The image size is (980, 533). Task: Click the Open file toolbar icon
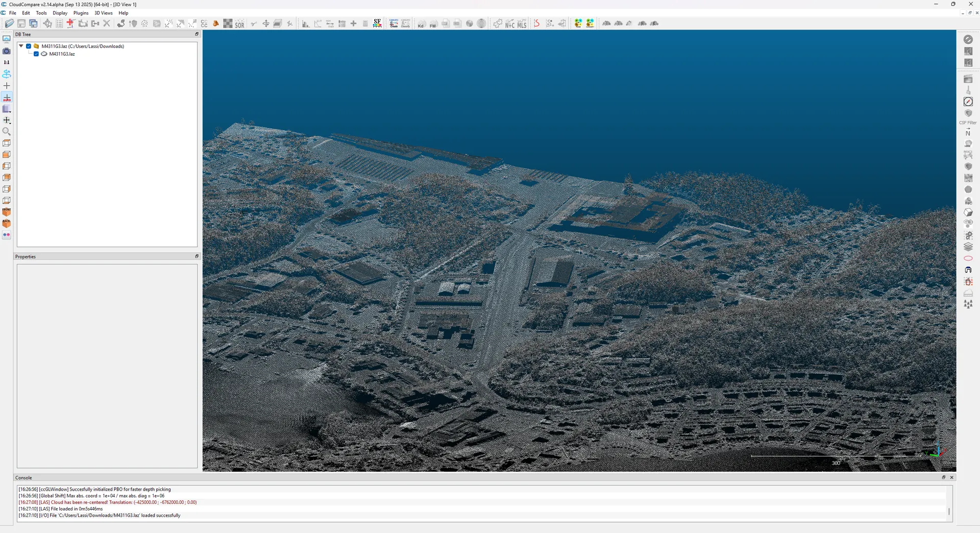(9, 23)
